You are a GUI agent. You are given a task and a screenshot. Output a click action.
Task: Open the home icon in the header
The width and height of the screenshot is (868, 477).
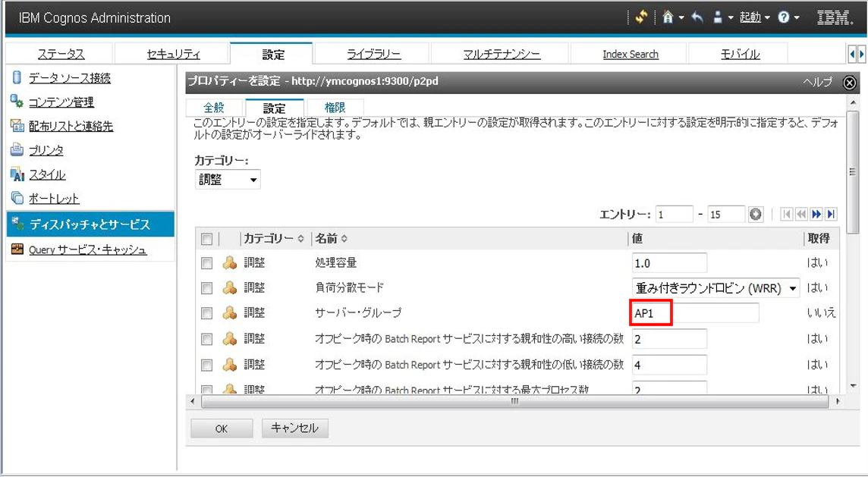point(668,17)
